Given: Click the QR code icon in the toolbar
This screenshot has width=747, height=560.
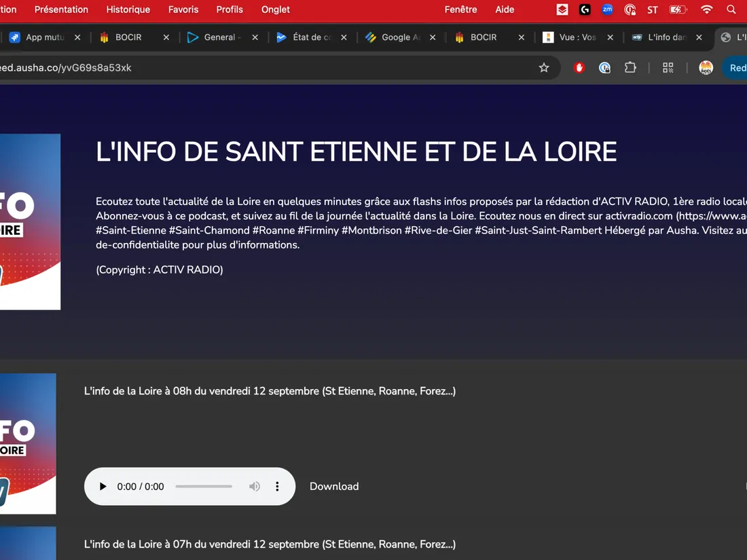Looking at the screenshot, I should pyautogui.click(x=668, y=68).
